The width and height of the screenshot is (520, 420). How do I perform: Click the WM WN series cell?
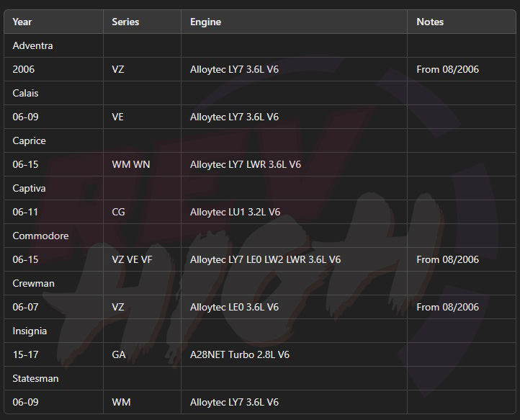click(143, 164)
